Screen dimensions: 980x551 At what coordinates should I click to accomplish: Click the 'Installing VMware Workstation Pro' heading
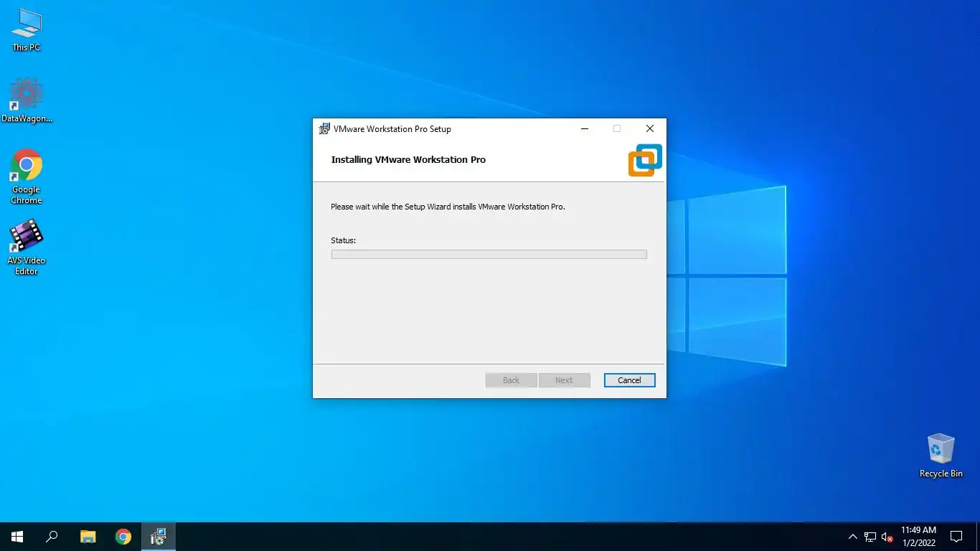pos(408,160)
